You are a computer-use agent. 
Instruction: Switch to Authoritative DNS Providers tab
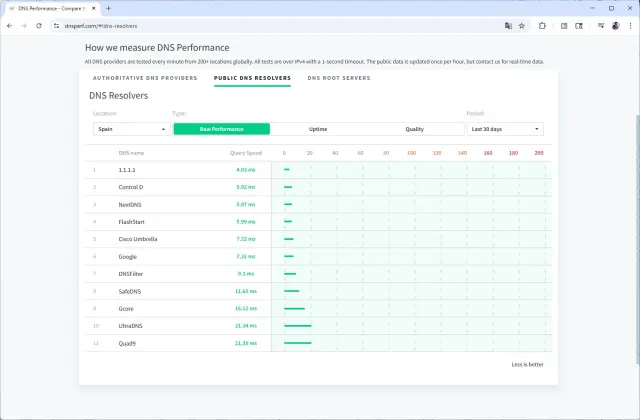point(145,77)
